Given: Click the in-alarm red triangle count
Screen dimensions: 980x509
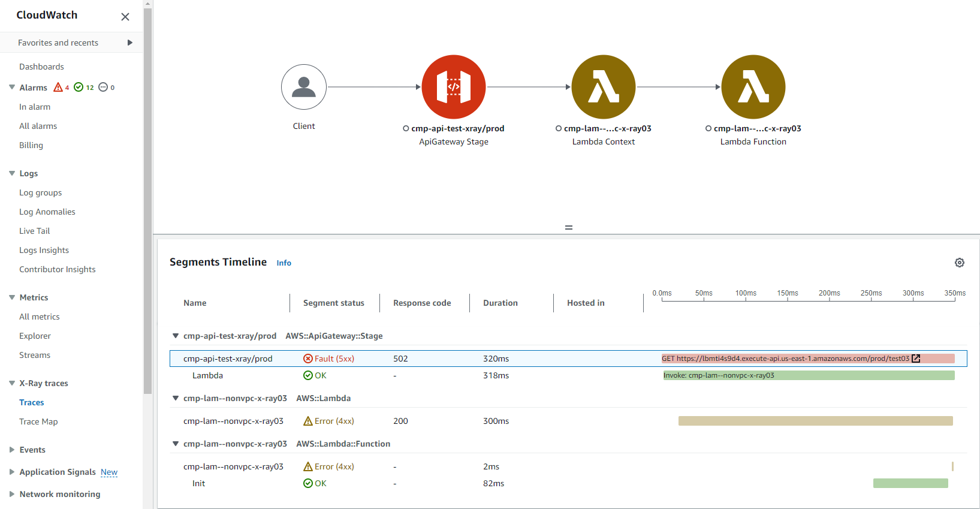Looking at the screenshot, I should coord(61,88).
